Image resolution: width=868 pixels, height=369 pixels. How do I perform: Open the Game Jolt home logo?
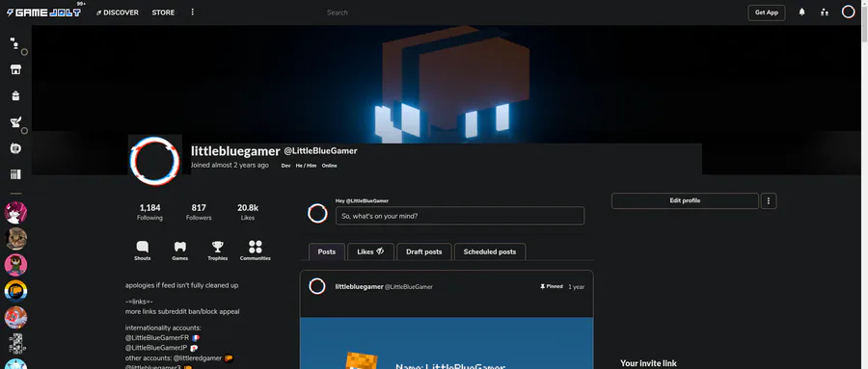tap(43, 13)
